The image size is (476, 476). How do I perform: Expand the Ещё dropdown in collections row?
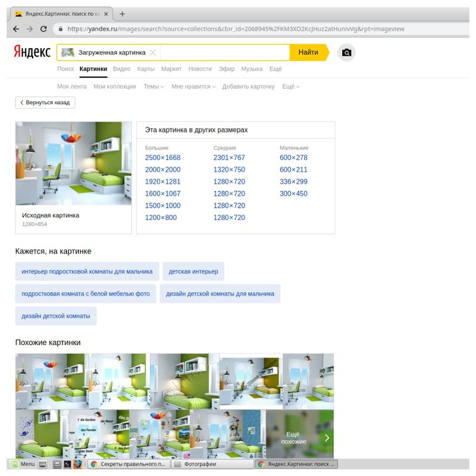289,86
